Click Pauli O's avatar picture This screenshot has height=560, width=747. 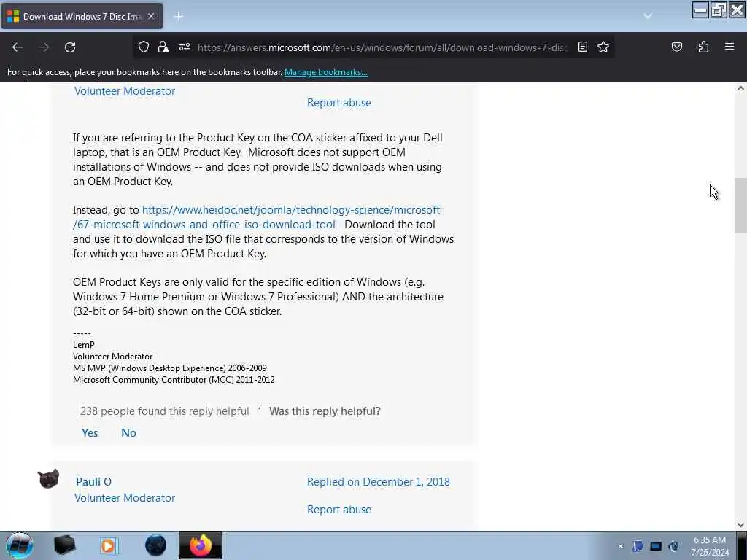(49, 478)
